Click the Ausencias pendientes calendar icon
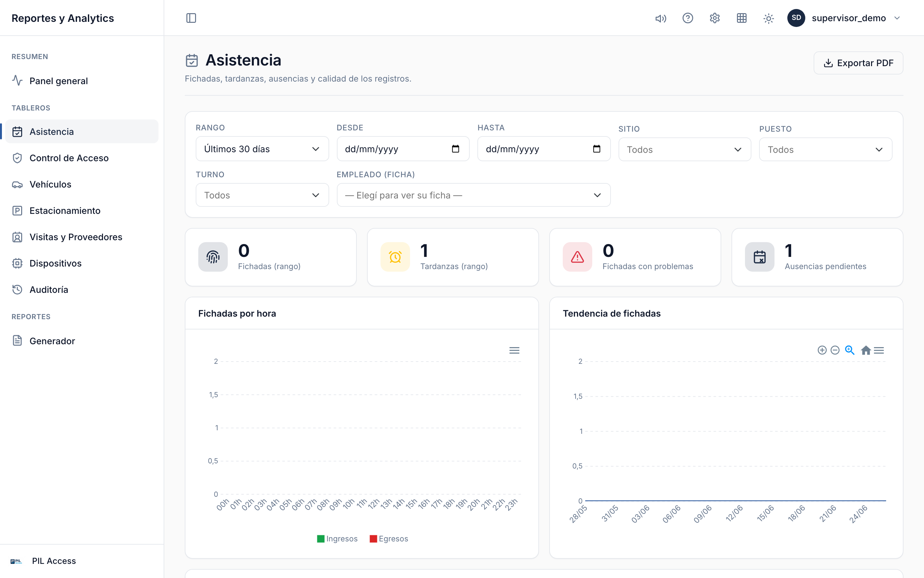Viewport: 924px width, 578px height. pos(760,257)
